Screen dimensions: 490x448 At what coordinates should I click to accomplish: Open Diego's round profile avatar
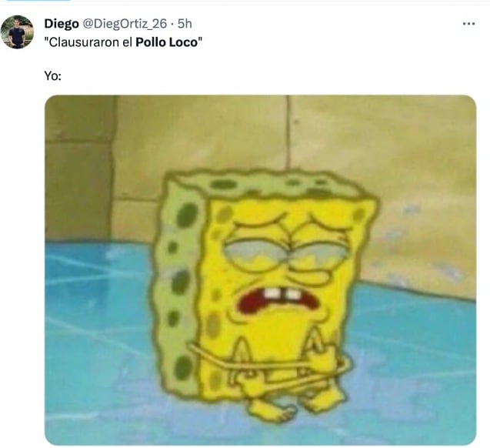point(17,32)
